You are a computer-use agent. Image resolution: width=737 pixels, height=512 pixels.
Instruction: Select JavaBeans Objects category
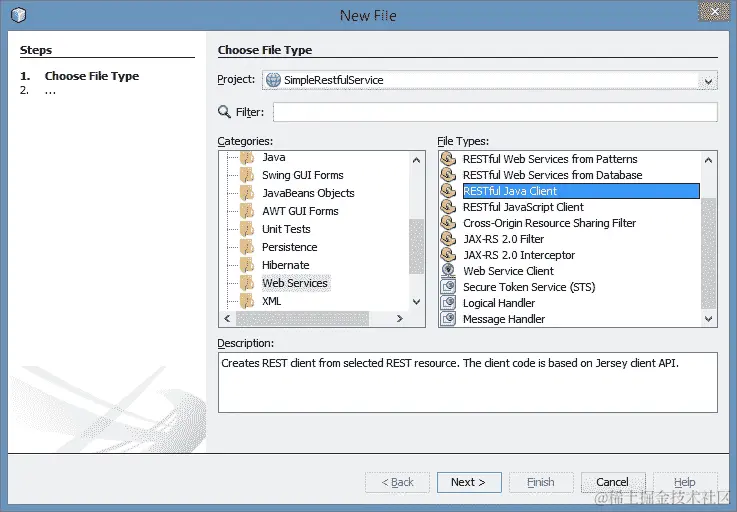(x=308, y=193)
